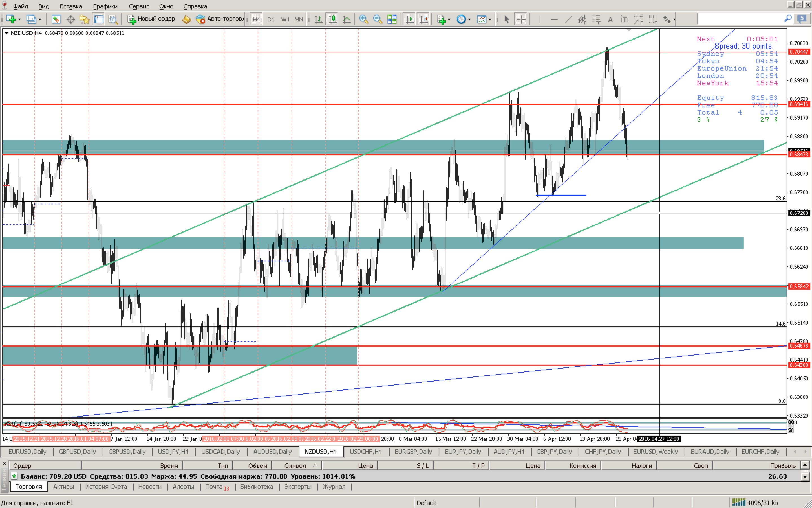Expand the Indicators dropdown arrow
This screenshot has height=508, width=812.
[449, 19]
